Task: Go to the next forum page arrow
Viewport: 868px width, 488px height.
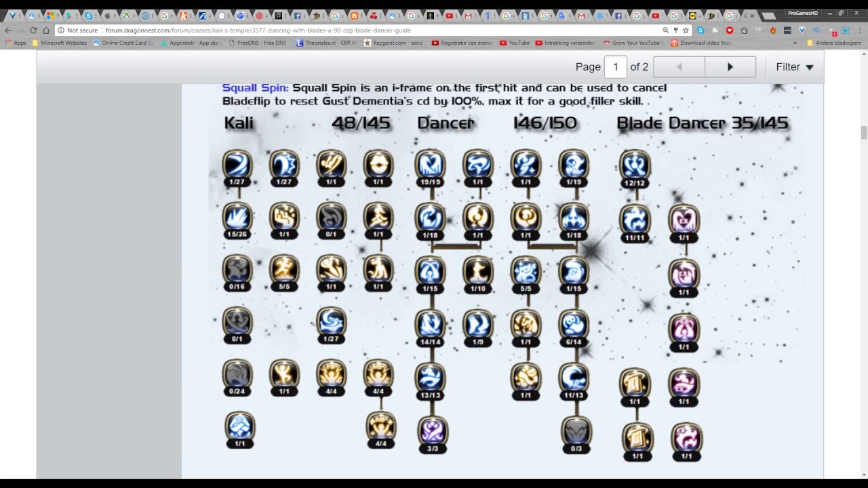Action: [730, 66]
